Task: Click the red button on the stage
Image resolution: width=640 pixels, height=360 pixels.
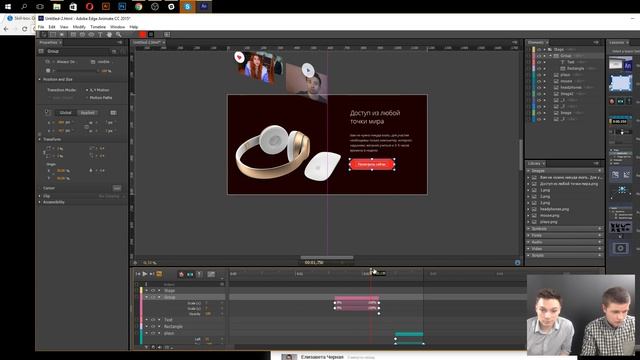Action: point(372,164)
